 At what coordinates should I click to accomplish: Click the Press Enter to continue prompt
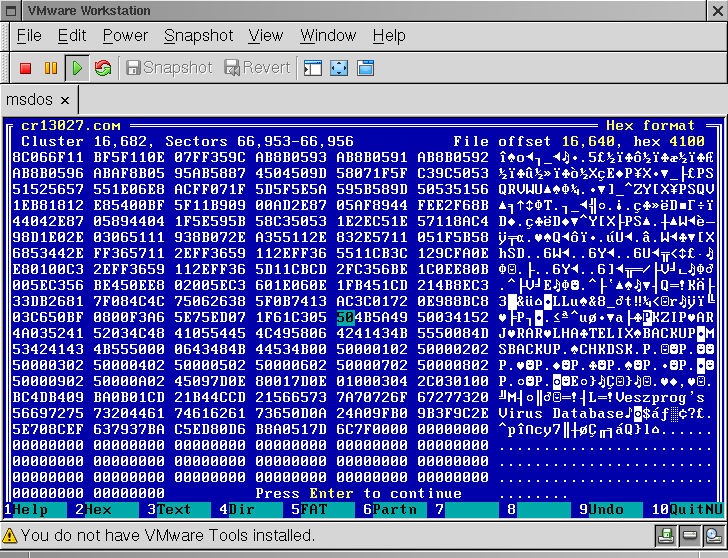pos(358,493)
